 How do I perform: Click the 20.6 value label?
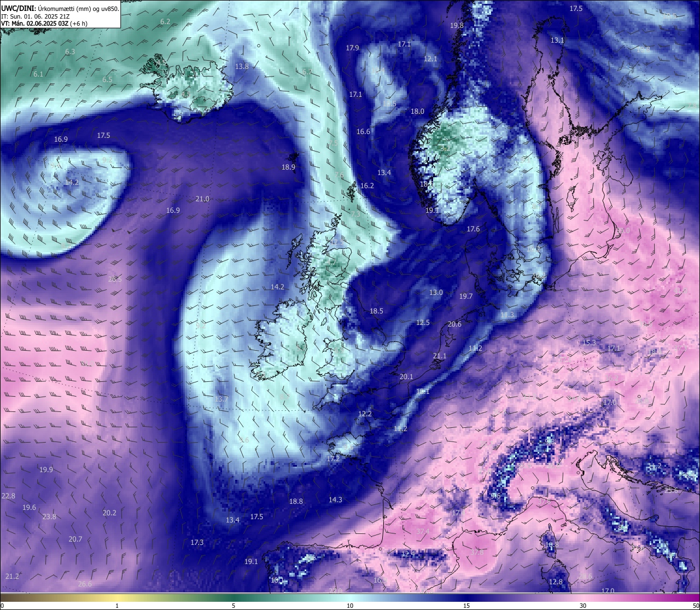click(454, 324)
